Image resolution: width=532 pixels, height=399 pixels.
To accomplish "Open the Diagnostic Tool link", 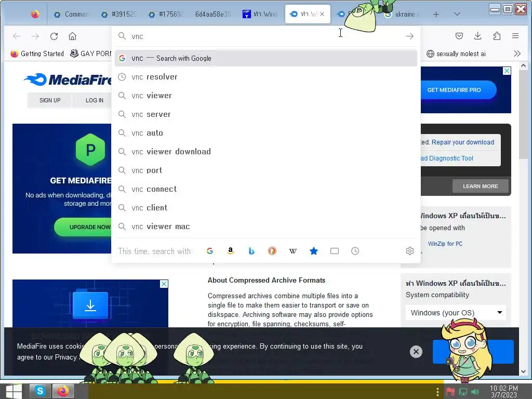I will pyautogui.click(x=447, y=158).
